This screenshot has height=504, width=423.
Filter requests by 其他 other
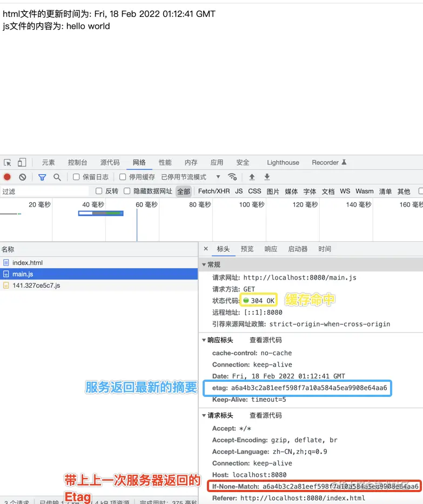pyautogui.click(x=404, y=191)
